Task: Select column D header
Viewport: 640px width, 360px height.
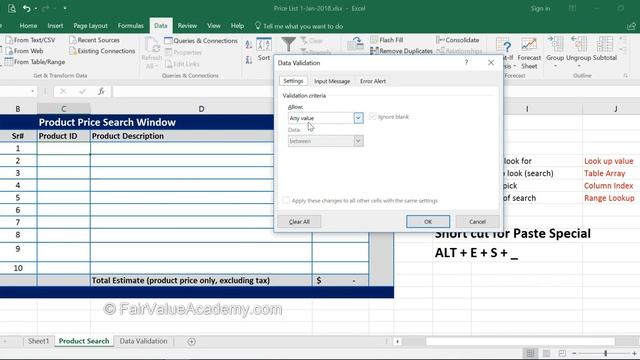Action: coord(201,109)
